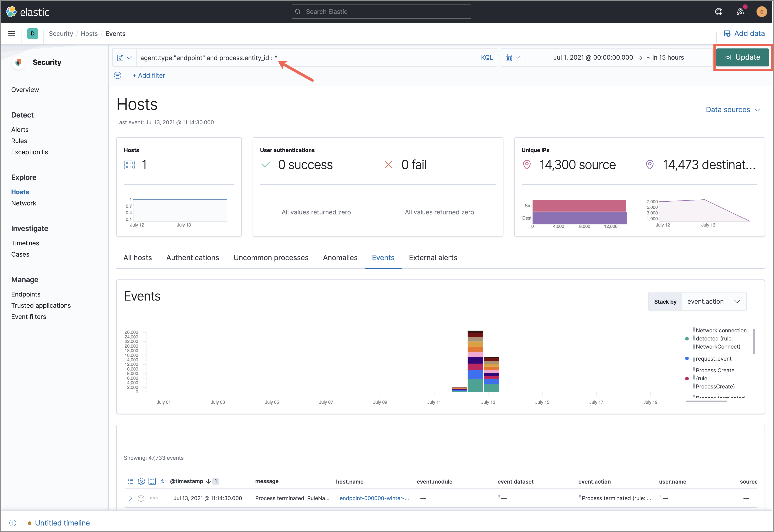Image resolution: width=774 pixels, height=532 pixels.
Task: Click the calendar date picker icon
Action: click(509, 57)
